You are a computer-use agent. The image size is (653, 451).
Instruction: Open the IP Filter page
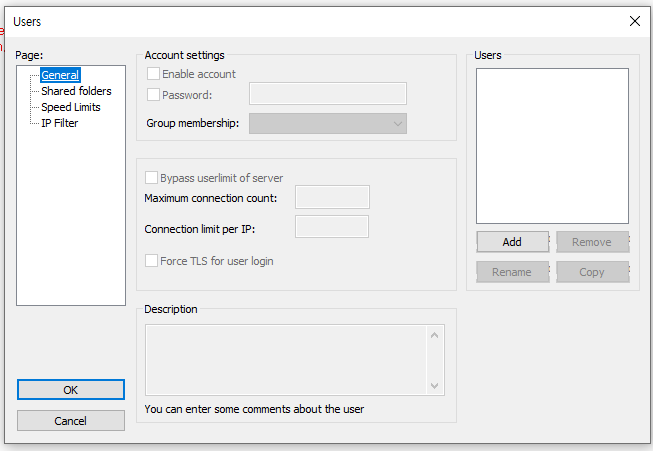[60, 123]
